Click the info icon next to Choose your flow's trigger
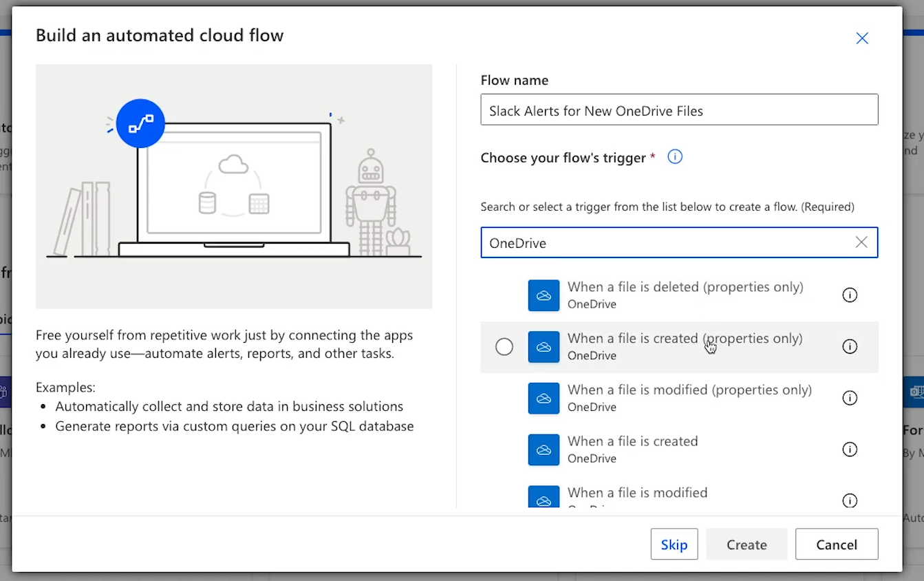Viewport: 924px width, 581px height. (x=675, y=157)
